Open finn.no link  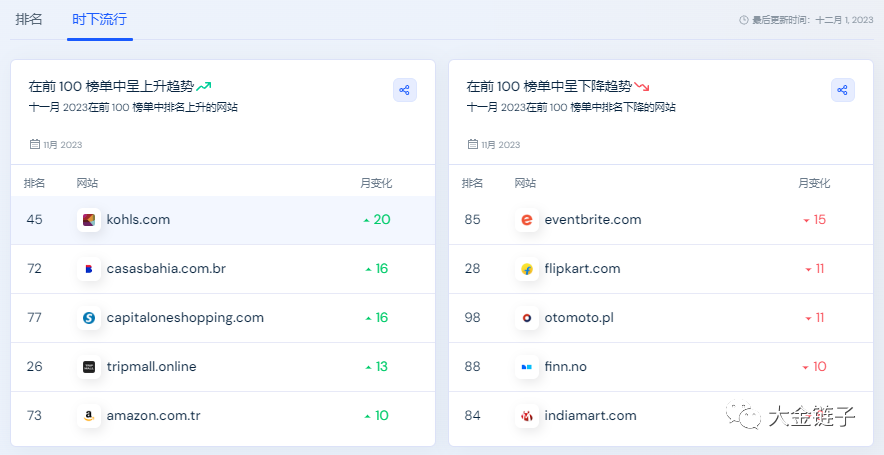(565, 366)
